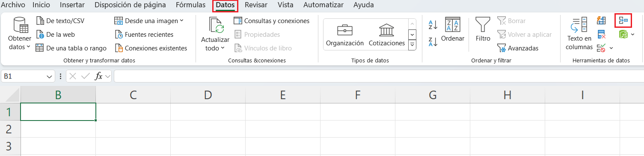Screen dimensions: 644x156
Task: Sort descending with the Z-A icon
Action: [433, 41]
